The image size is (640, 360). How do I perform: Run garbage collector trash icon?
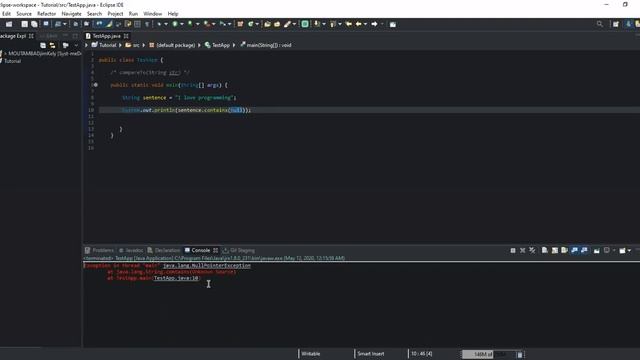pos(520,354)
